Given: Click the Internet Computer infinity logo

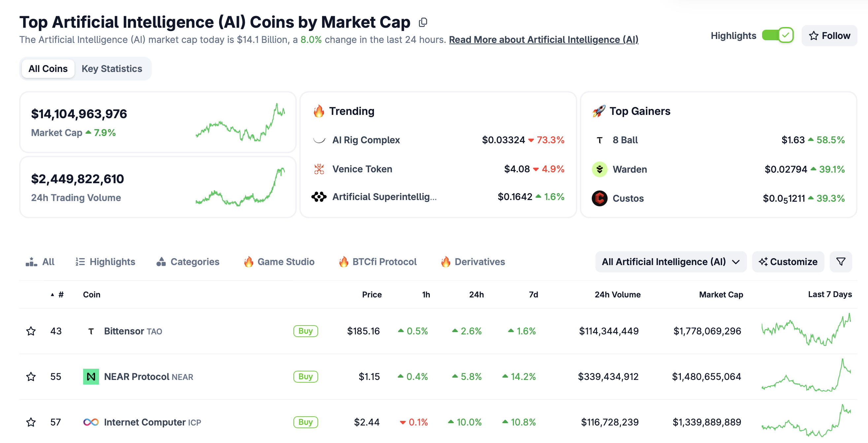Looking at the screenshot, I should (91, 422).
